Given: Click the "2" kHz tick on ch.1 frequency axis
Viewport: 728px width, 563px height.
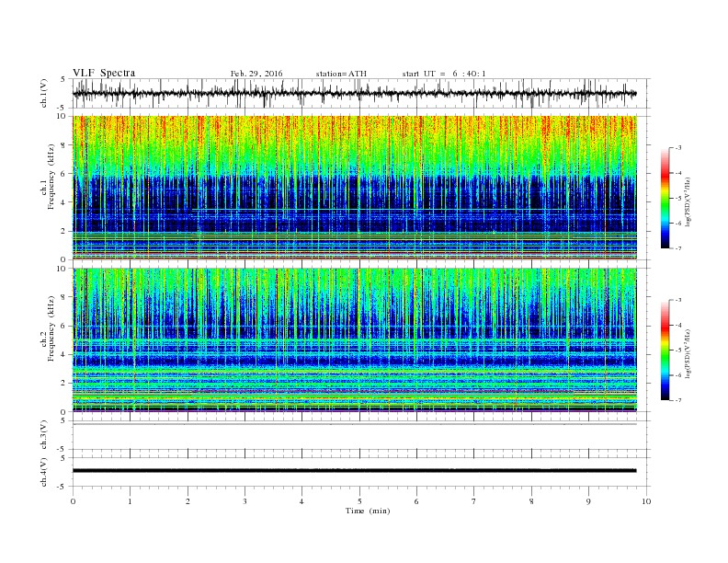Looking at the screenshot, I should 63,231.
